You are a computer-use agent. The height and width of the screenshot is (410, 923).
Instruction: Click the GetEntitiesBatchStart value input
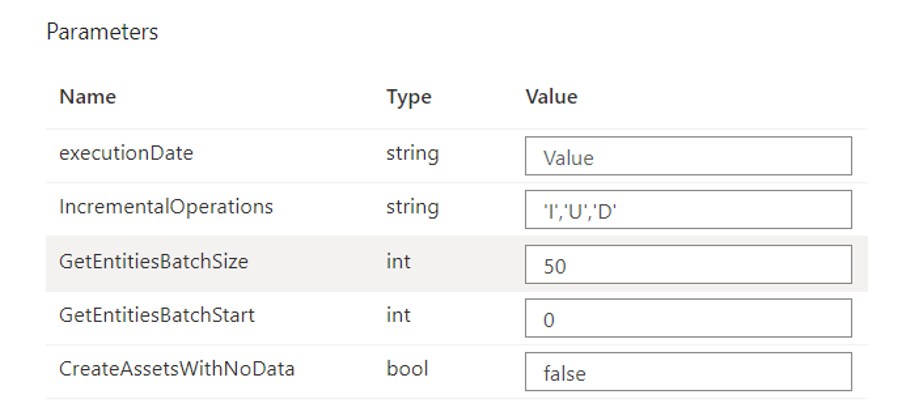pyautogui.click(x=688, y=318)
